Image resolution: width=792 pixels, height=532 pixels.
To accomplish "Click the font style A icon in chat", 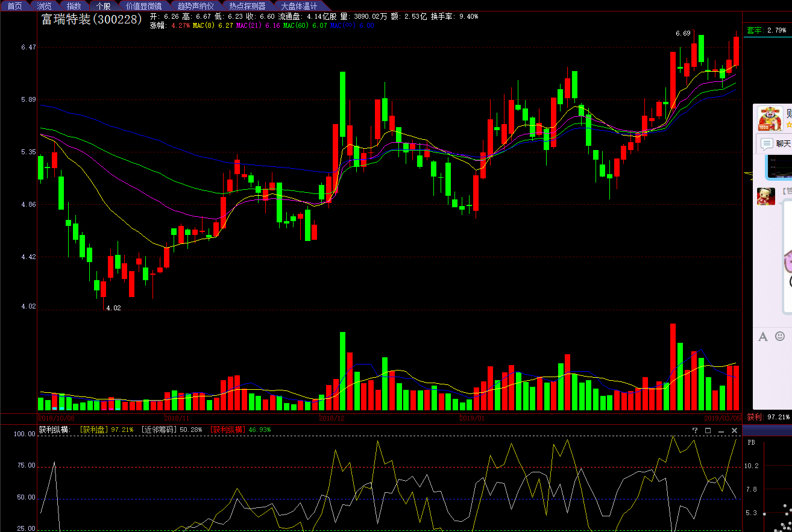I will (x=762, y=337).
